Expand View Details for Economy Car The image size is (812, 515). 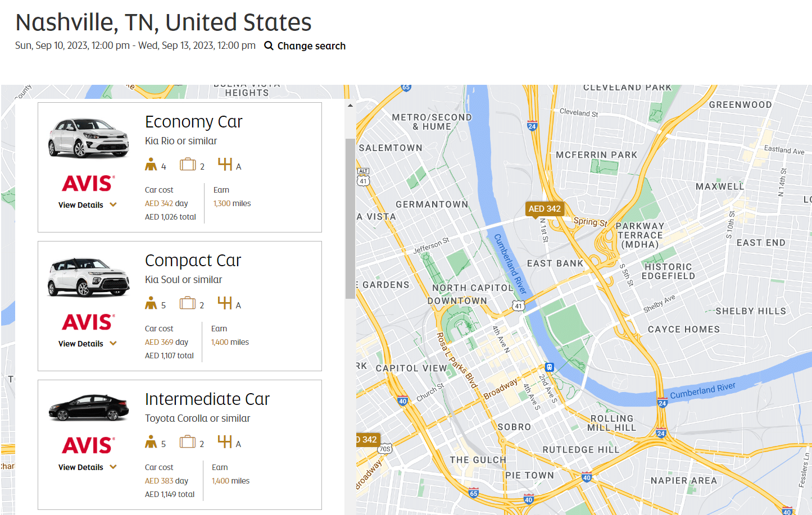tap(88, 205)
